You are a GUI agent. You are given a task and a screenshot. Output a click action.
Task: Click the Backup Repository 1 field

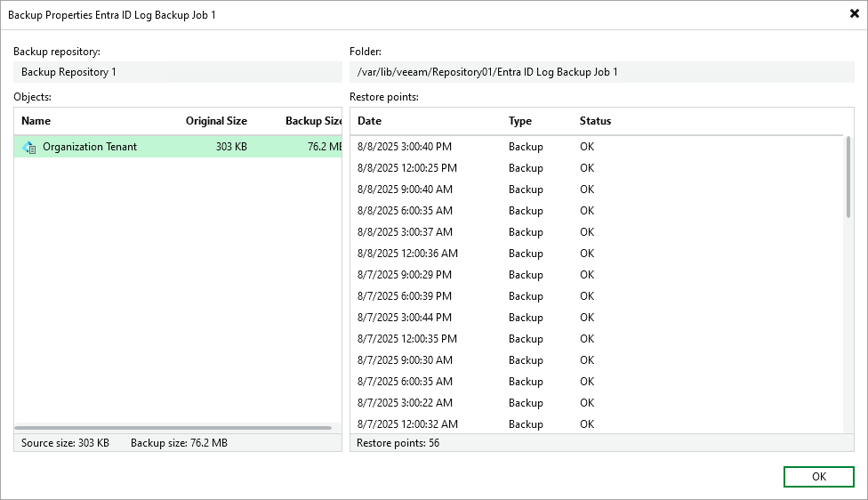pos(178,72)
